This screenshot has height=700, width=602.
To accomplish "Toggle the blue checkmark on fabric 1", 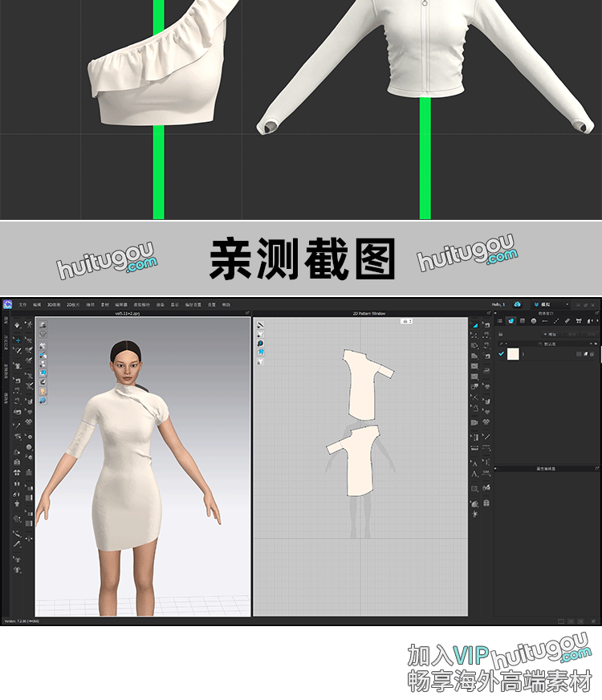I will click(501, 353).
